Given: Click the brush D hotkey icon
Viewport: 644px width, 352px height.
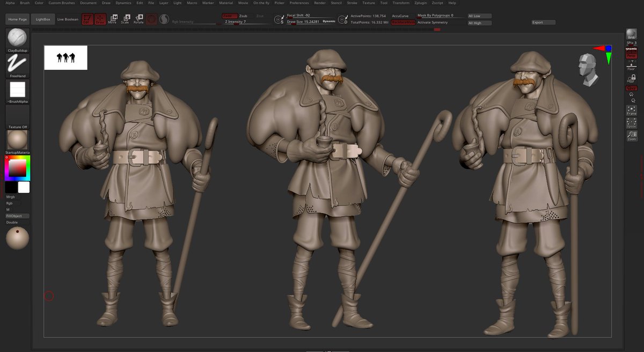Looking at the screenshot, I should pyautogui.click(x=343, y=19).
